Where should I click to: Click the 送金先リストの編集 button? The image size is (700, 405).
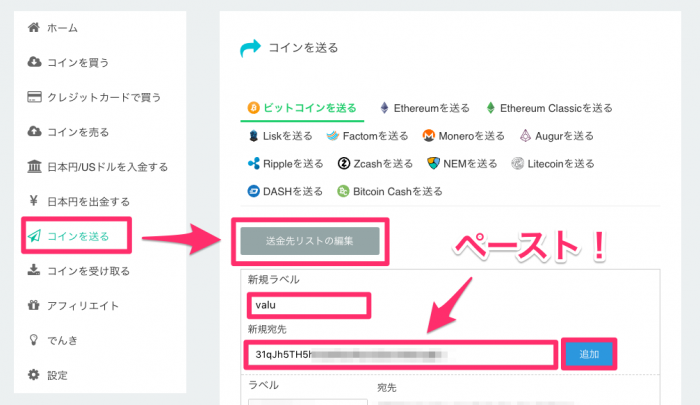(310, 241)
